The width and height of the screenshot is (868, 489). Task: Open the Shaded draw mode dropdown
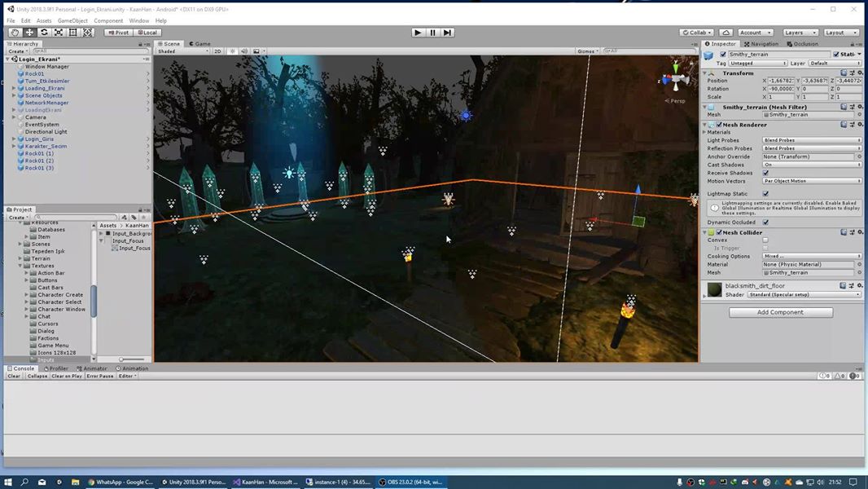click(x=183, y=51)
